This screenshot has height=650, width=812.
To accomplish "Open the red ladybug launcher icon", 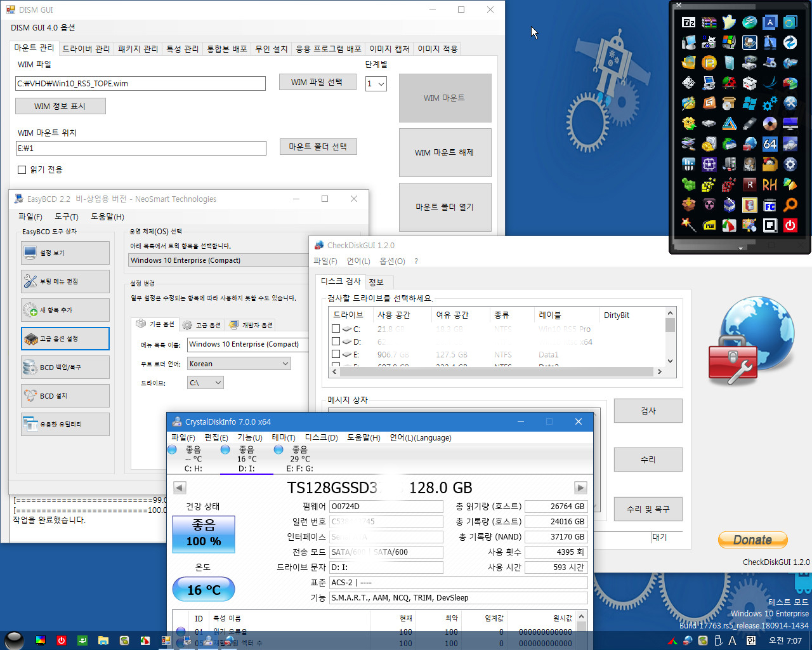I will [x=729, y=83].
